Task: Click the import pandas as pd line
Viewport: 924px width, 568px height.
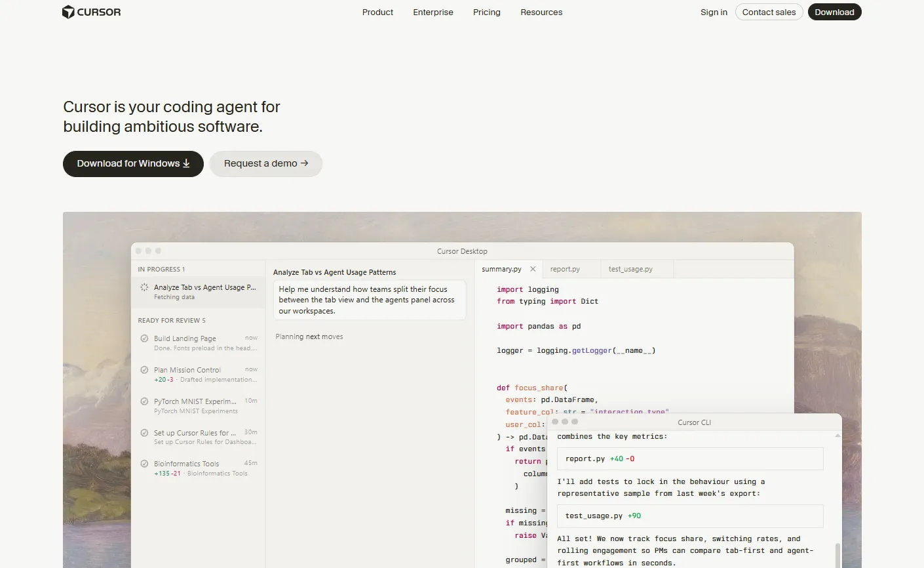Action: pos(539,326)
